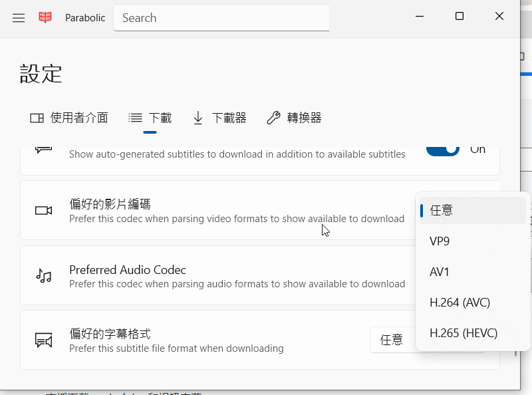The width and height of the screenshot is (532, 395).
Task: Switch to the 轉換器 tab
Action: pos(294,118)
